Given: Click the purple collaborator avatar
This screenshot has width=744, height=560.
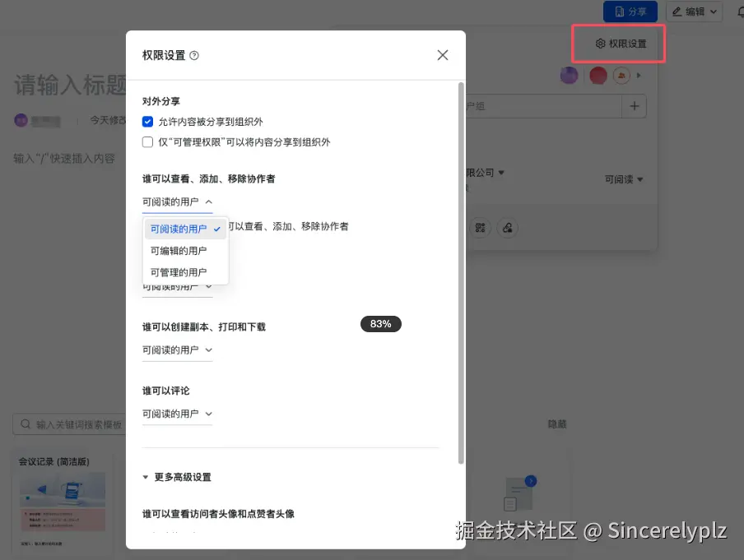Looking at the screenshot, I should coord(569,75).
